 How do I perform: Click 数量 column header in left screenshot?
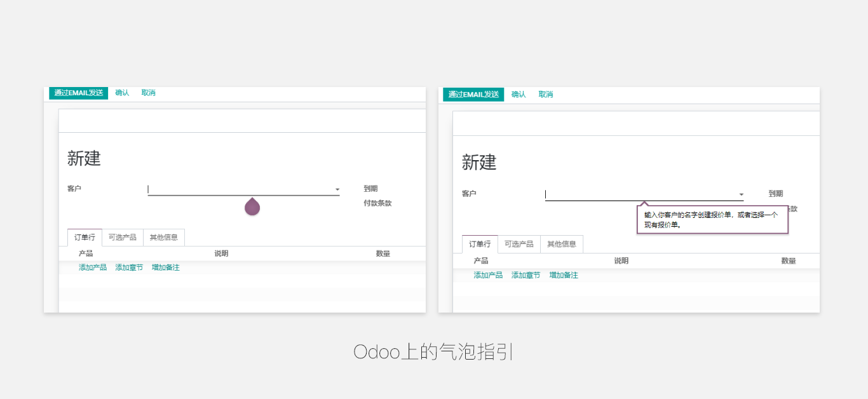click(x=383, y=254)
